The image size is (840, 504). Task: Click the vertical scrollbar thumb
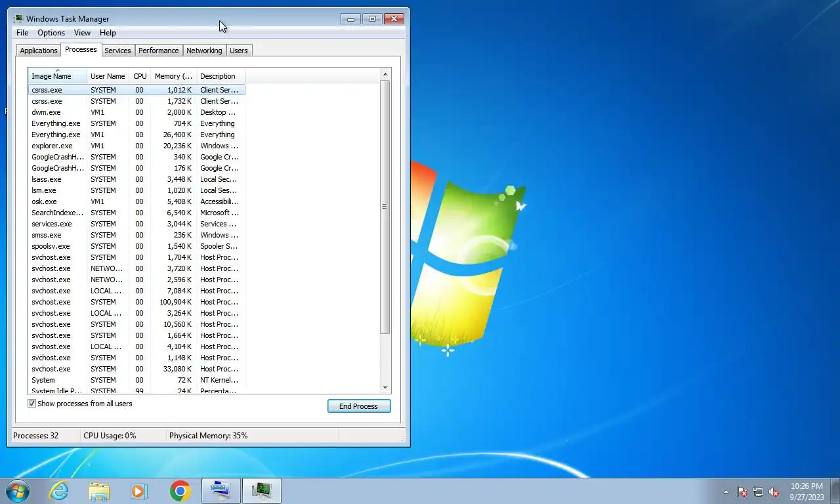(x=385, y=207)
